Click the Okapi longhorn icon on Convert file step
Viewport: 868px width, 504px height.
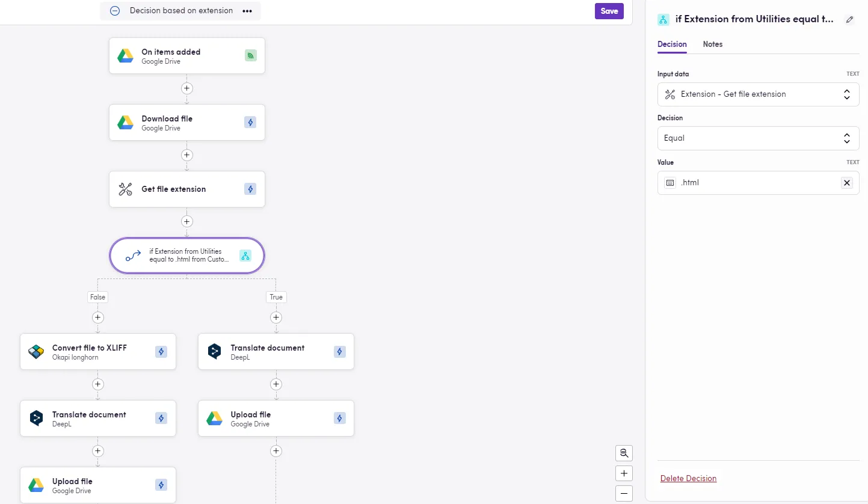tap(36, 352)
